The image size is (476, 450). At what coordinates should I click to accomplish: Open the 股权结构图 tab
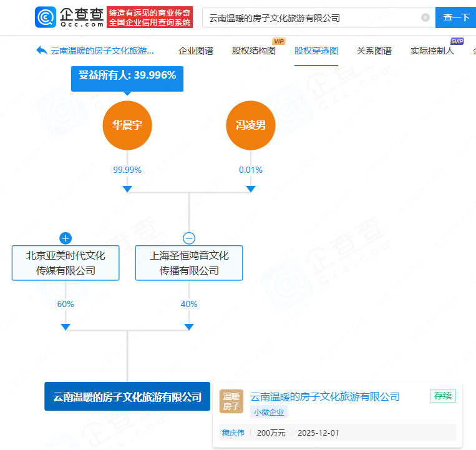[253, 51]
